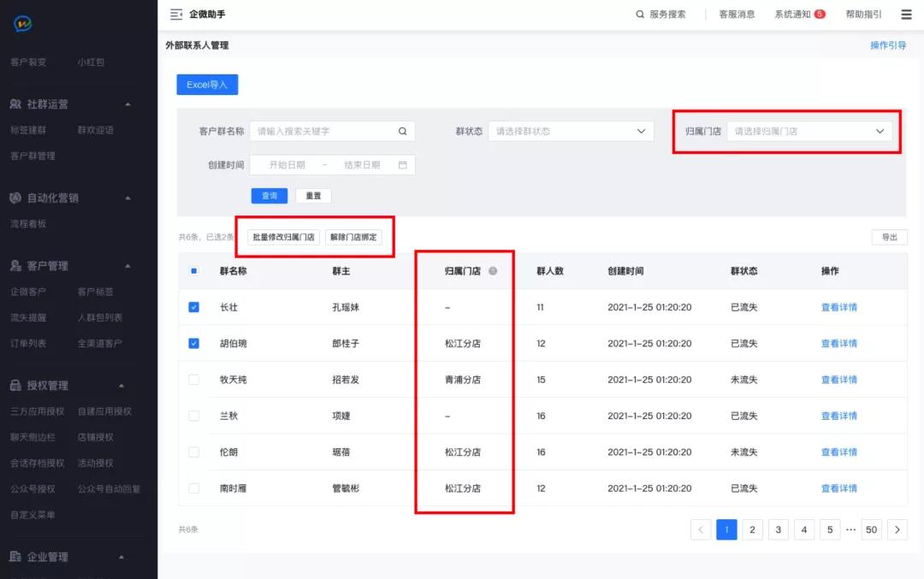
Task: Click the search magnifier in 客户群名称 field
Action: tap(402, 131)
